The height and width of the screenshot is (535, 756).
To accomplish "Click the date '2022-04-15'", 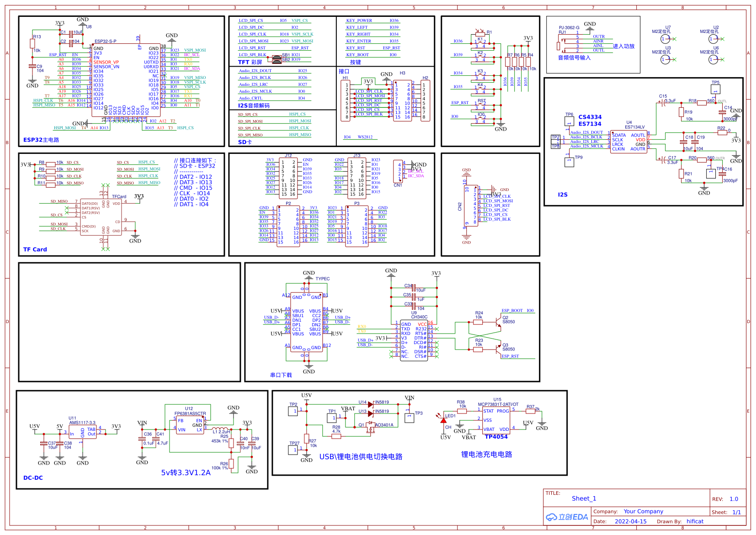I will 631,521.
